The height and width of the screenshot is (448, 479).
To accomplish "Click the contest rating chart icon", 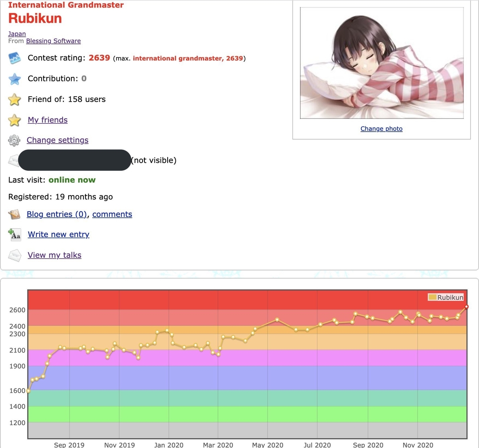I will (14, 58).
